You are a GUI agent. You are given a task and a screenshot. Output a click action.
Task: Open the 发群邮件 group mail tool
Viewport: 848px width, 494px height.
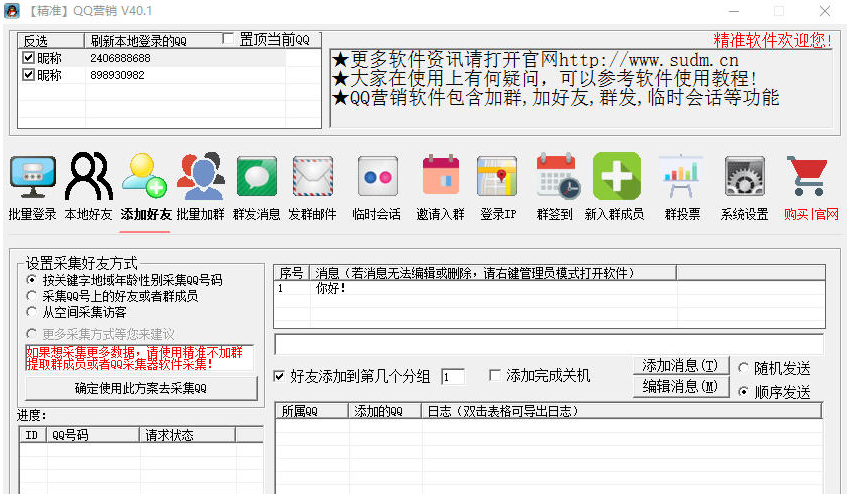[x=312, y=187]
